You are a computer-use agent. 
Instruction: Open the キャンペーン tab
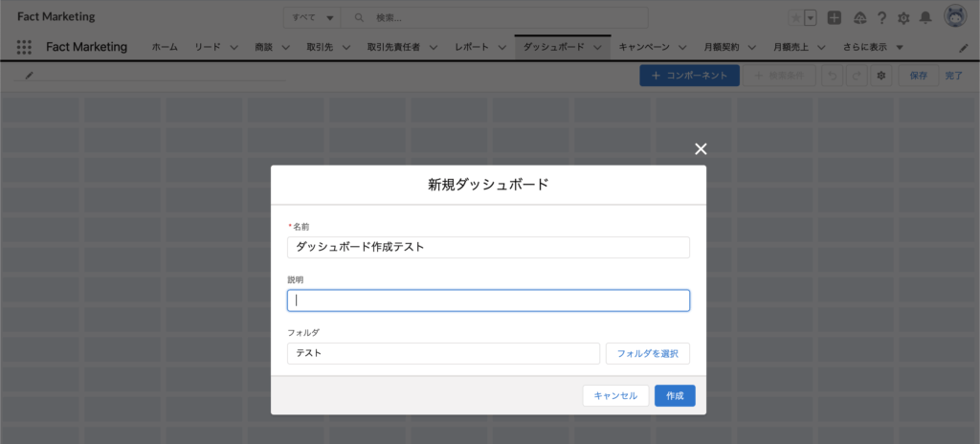(x=644, y=47)
